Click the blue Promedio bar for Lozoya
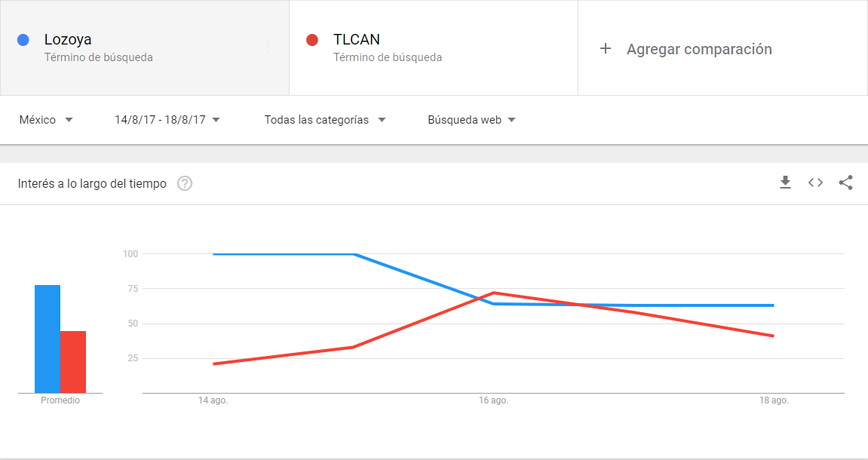 click(x=48, y=339)
